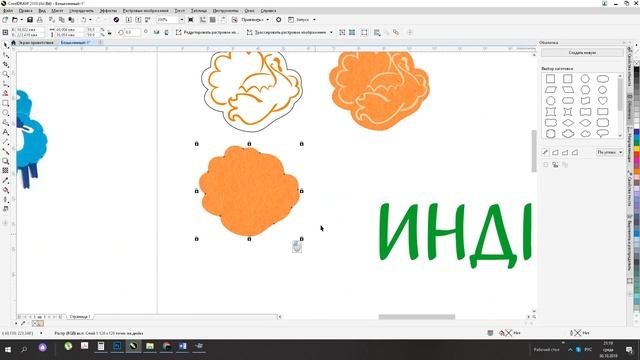The height and width of the screenshot is (360, 640).
Task: Mirror the object vertically
Action: pyautogui.click(x=167, y=32)
